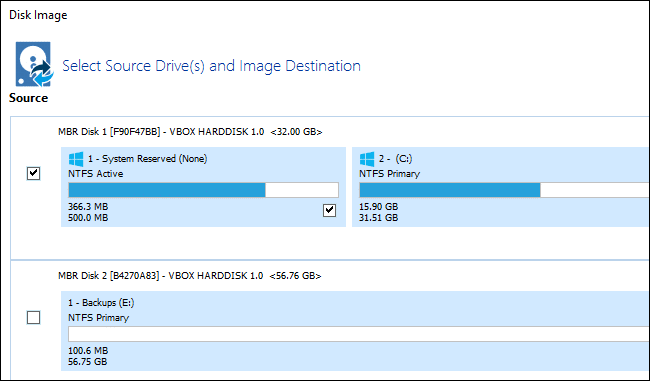Click the NTFS Active text
Screen dimensions: 650x381
coord(96,174)
